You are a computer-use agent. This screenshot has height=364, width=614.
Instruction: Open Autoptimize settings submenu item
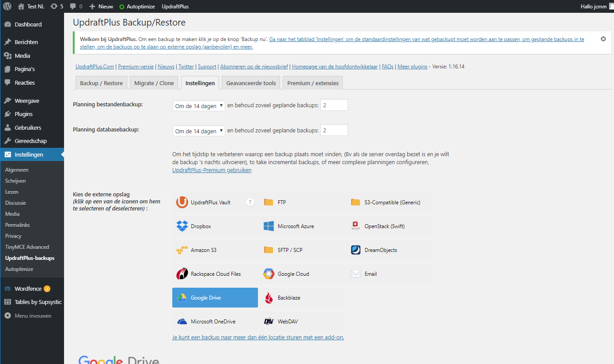click(x=19, y=269)
